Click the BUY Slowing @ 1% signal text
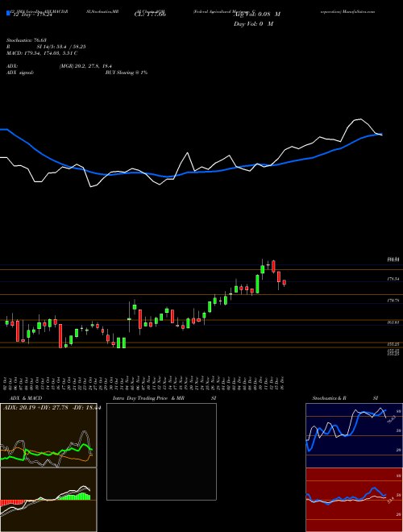Viewport: 403px width, 532px height. (x=127, y=73)
